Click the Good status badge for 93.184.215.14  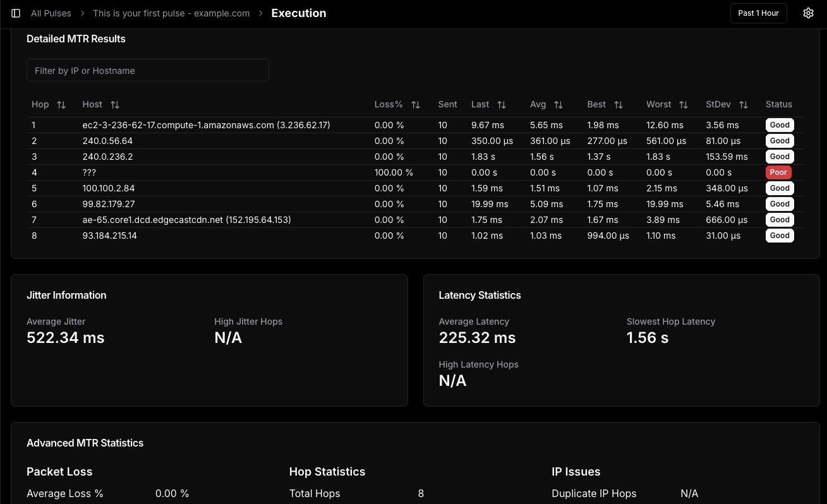[x=780, y=236]
